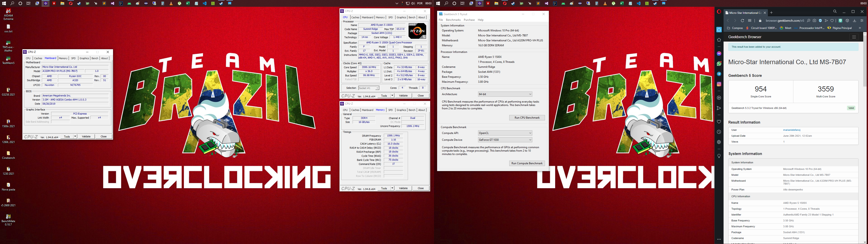Click the POR language indicator in taskbar
Image resolution: width=868 pixels, height=244 pixels.
(420, 3)
